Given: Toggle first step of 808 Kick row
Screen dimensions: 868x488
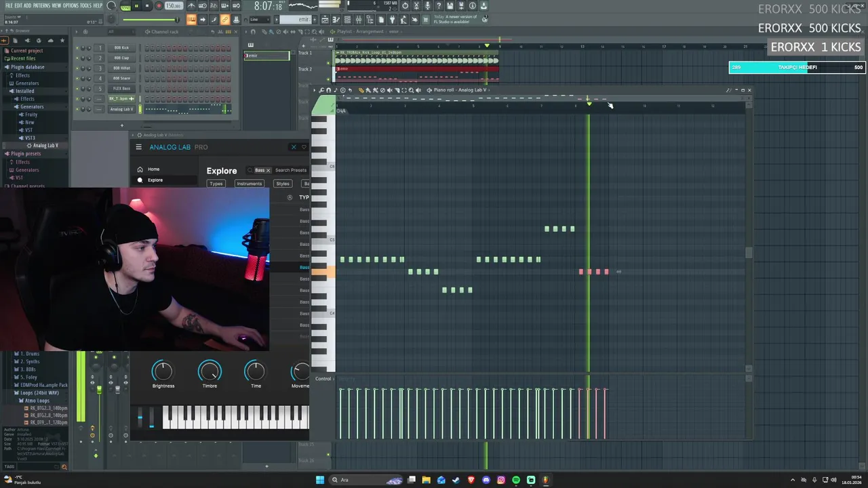Looking at the screenshot, I should pyautogui.click(x=146, y=47).
